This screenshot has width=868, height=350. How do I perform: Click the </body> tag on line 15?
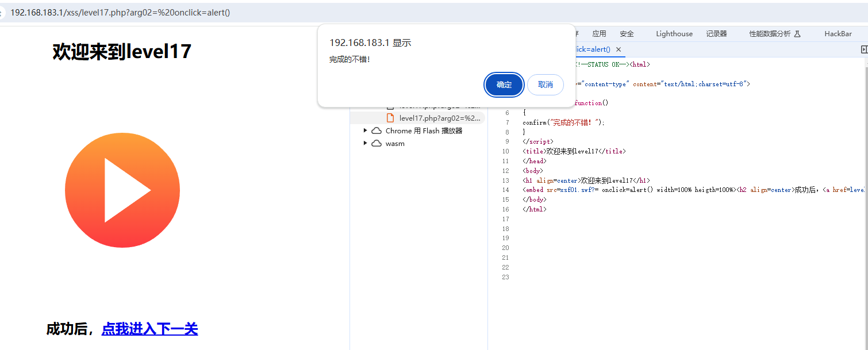coord(535,199)
